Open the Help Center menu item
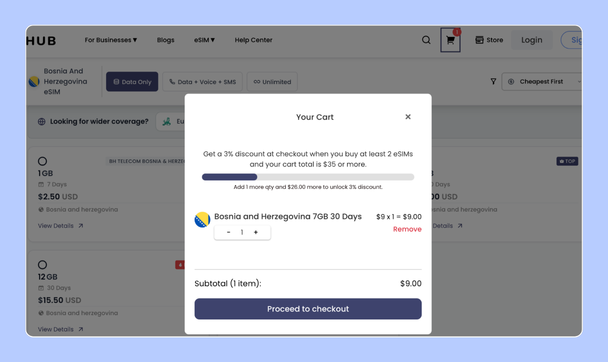Viewport: 608px width, 362px height. [x=253, y=40]
